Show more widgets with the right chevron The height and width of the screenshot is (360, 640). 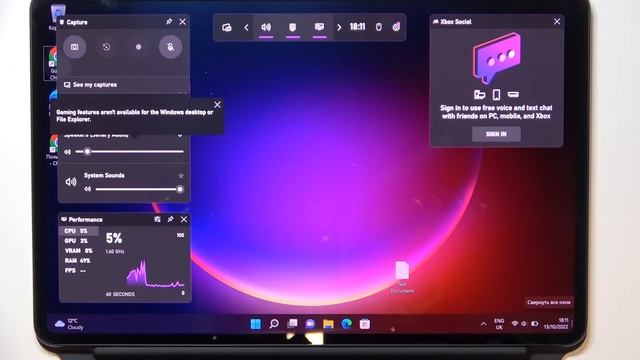pyautogui.click(x=339, y=27)
